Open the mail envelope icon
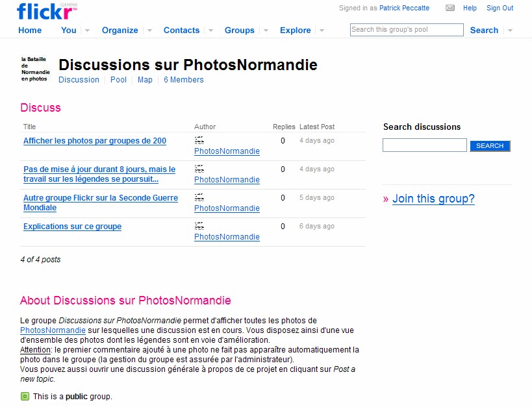The height and width of the screenshot is (407, 532). pyautogui.click(x=450, y=8)
